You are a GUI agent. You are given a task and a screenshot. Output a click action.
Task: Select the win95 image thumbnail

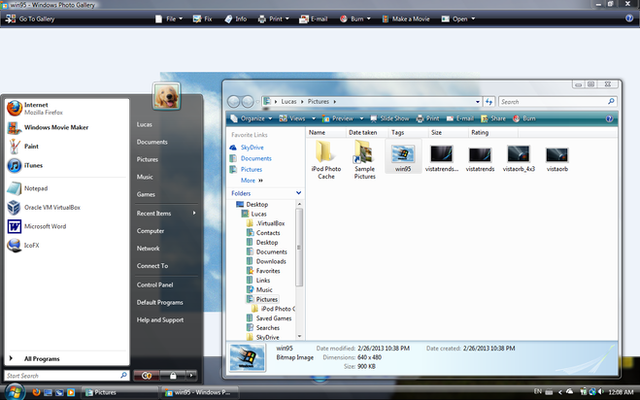(x=403, y=156)
